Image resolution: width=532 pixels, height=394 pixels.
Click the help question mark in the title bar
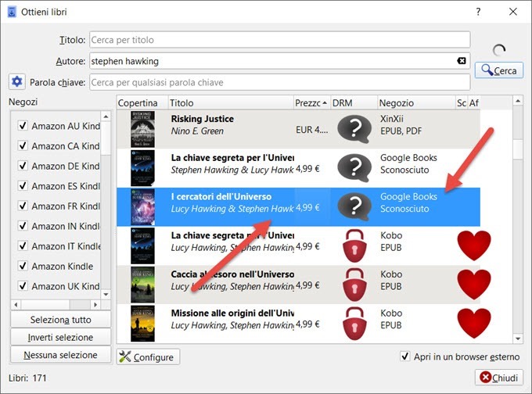pyautogui.click(x=478, y=12)
